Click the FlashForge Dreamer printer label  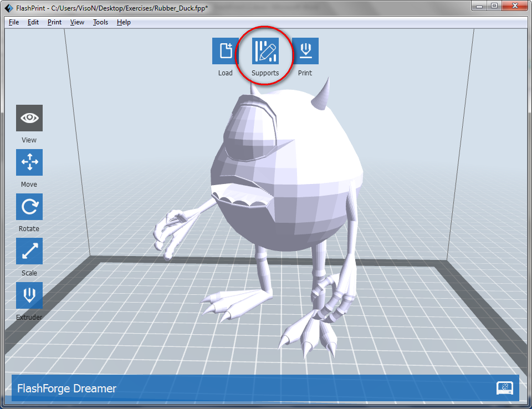[67, 388]
